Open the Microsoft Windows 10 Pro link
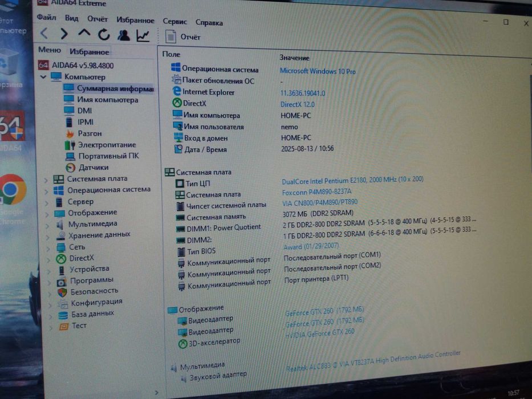 tap(318, 71)
